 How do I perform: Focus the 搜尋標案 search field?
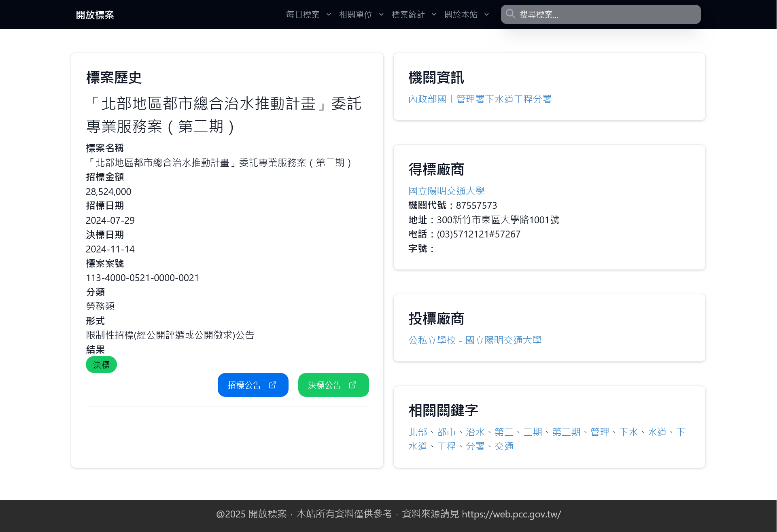[x=607, y=15]
